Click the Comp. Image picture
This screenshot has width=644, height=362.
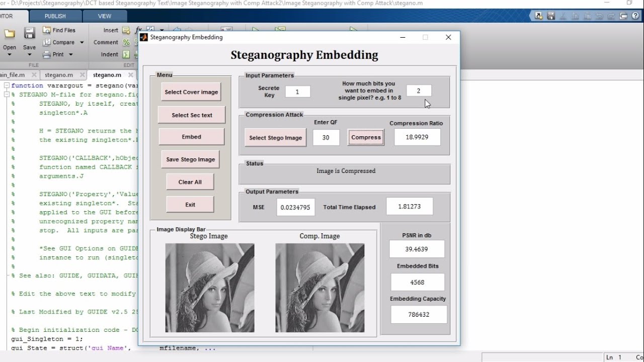pyautogui.click(x=320, y=288)
